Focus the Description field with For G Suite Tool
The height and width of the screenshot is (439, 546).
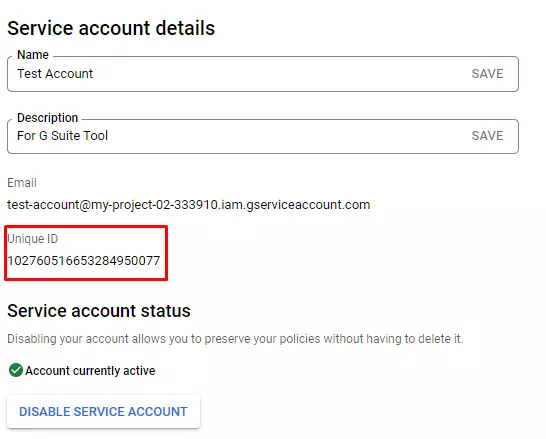click(x=263, y=136)
